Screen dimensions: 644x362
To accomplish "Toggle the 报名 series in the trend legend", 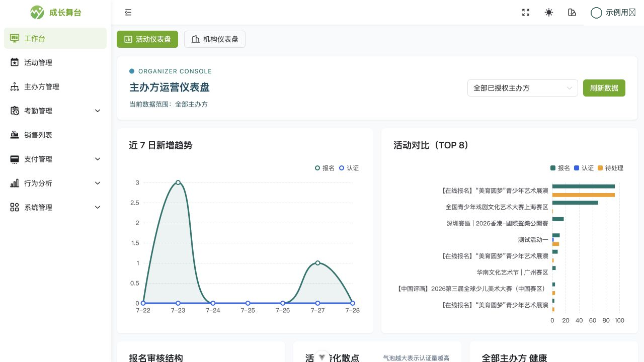I will pos(325,168).
